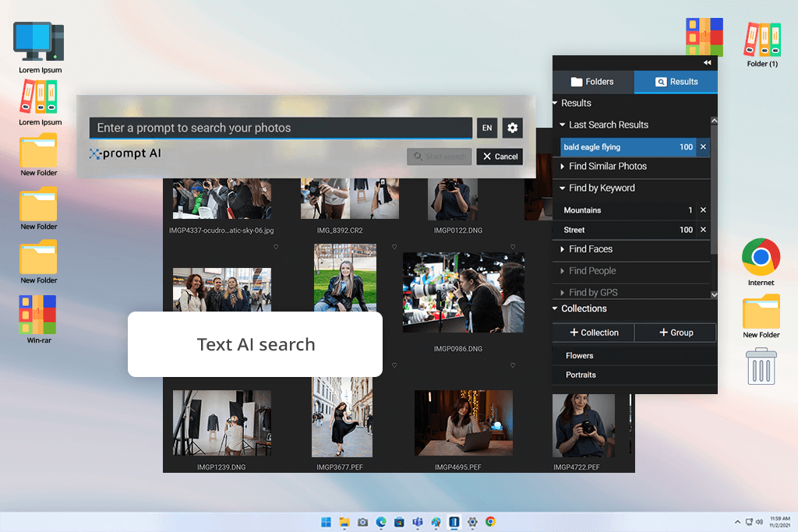Open the Recycle Bin on the desktop
798x532 pixels.
761,366
